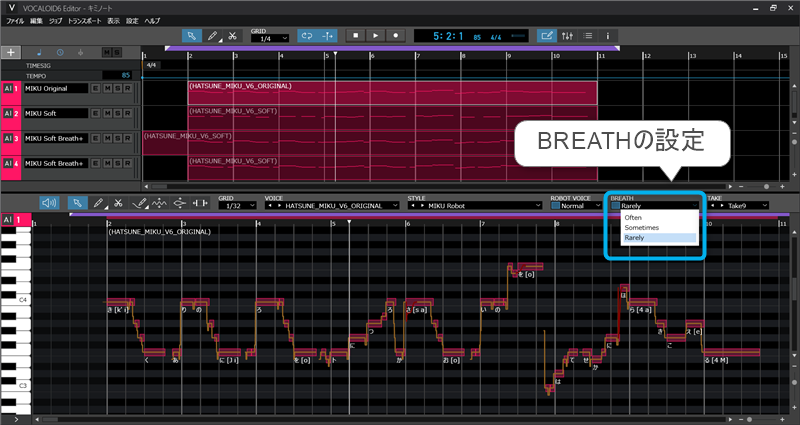Image resolution: width=800 pixels, height=425 pixels.
Task: Open the list view icon in the top toolbar
Action: point(588,36)
